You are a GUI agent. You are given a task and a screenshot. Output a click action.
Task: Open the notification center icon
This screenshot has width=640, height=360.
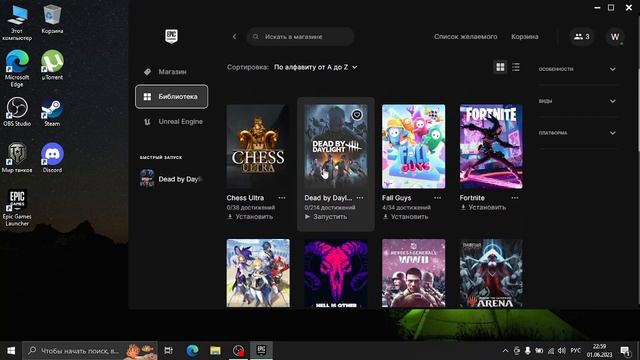click(625, 351)
